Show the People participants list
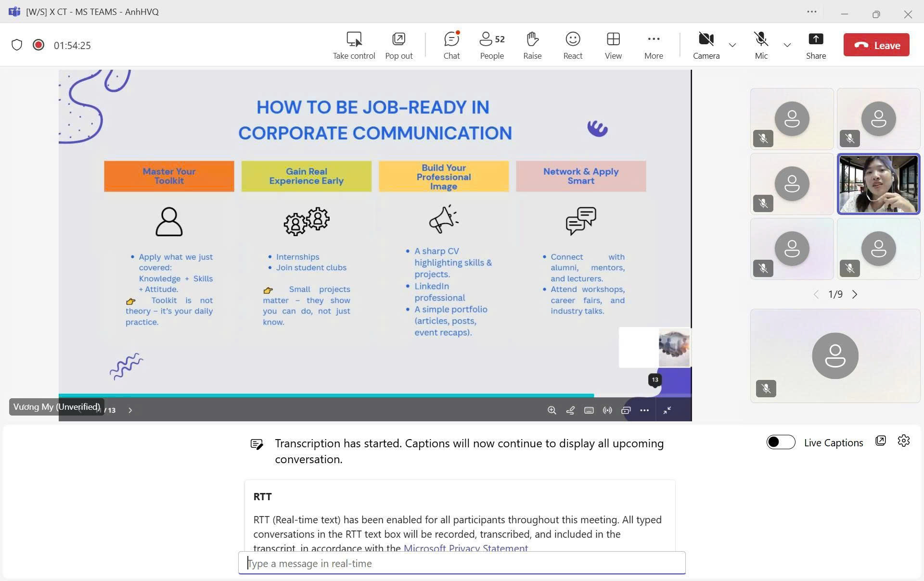 coord(492,45)
